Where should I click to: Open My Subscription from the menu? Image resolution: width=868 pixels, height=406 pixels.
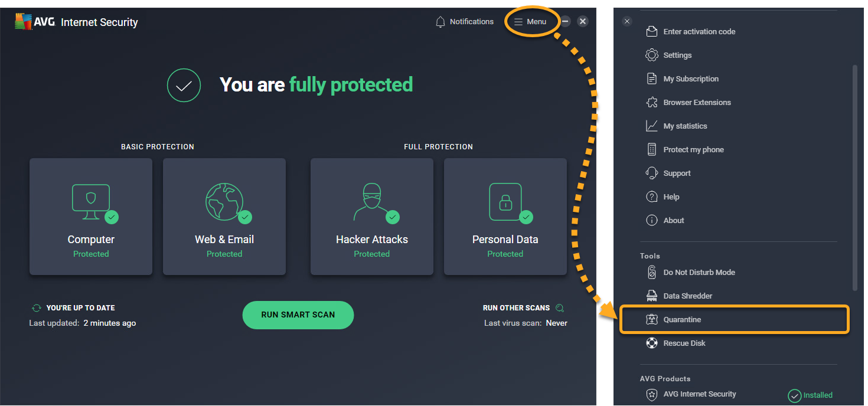tap(691, 78)
